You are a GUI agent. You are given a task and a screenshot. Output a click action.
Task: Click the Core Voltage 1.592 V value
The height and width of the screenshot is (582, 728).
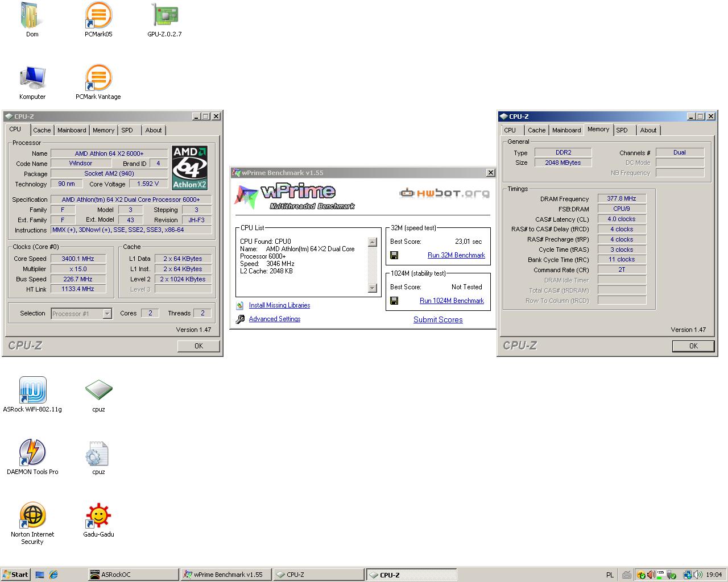tap(148, 184)
